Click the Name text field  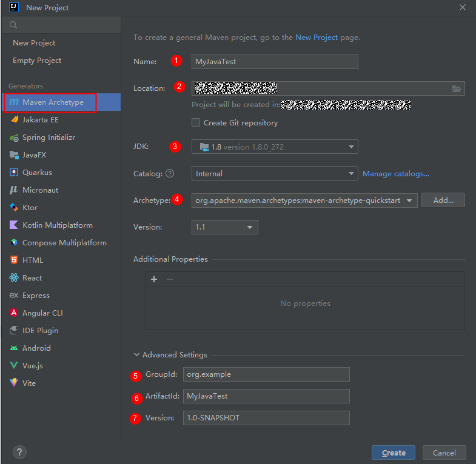(x=275, y=62)
